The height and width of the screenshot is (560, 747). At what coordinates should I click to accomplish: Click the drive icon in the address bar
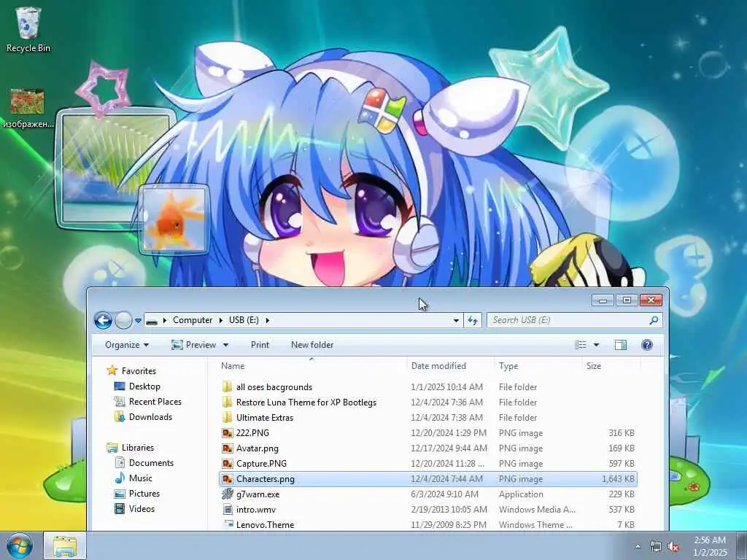tap(152, 321)
